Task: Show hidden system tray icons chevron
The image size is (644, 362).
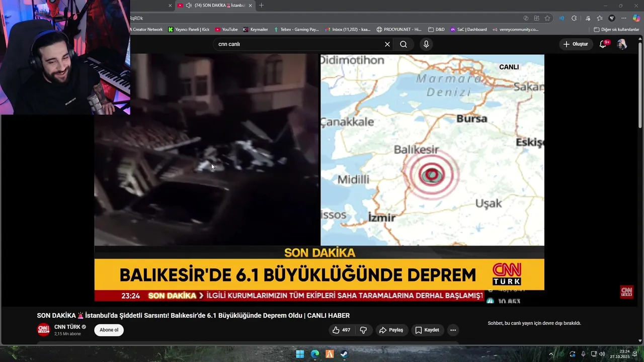Action: pyautogui.click(x=550, y=354)
